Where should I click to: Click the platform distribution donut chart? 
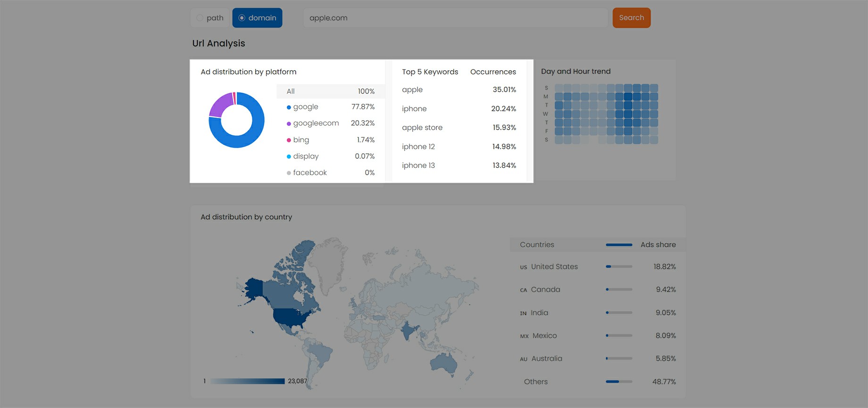tap(236, 120)
